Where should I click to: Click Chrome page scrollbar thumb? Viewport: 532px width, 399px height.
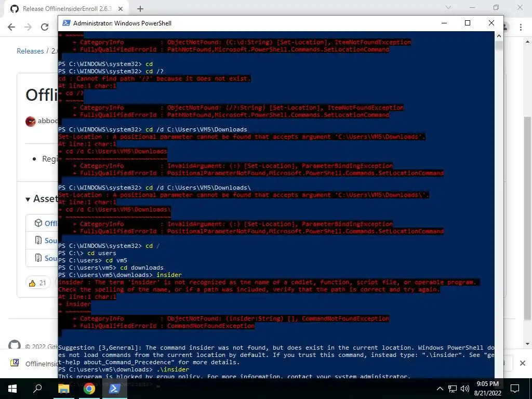527,218
